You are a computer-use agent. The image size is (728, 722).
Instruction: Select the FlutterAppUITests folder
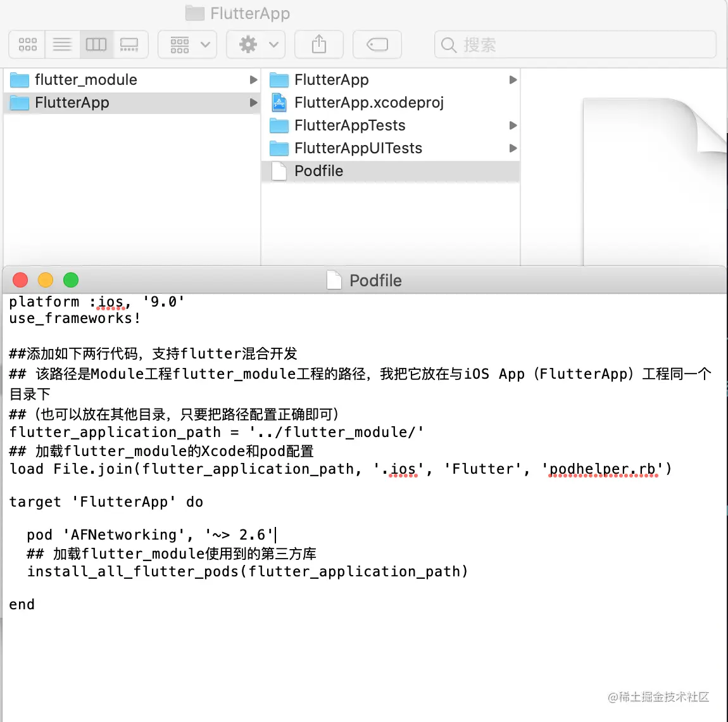[391, 148]
